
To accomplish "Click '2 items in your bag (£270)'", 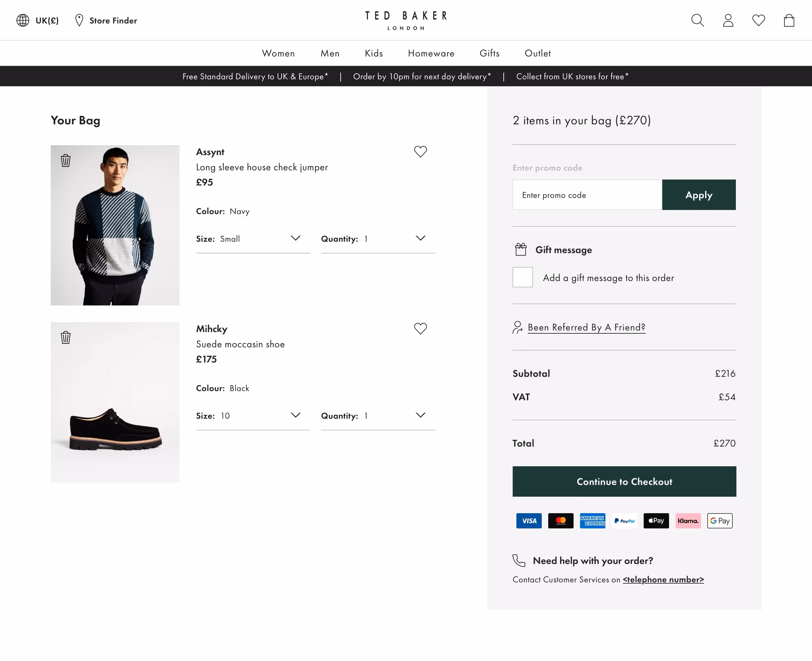I will click(x=582, y=120).
